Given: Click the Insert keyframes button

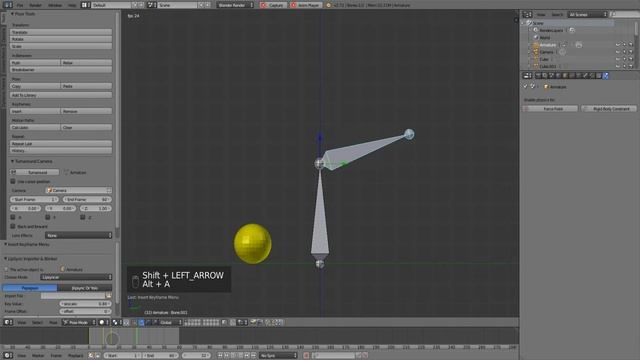Looking at the screenshot, I should 35,111.
